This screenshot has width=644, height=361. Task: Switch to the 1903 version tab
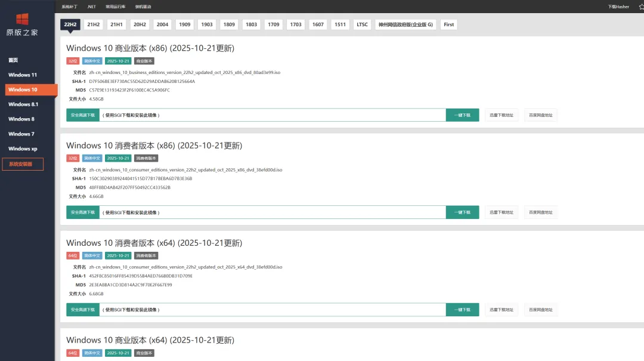pyautogui.click(x=206, y=24)
